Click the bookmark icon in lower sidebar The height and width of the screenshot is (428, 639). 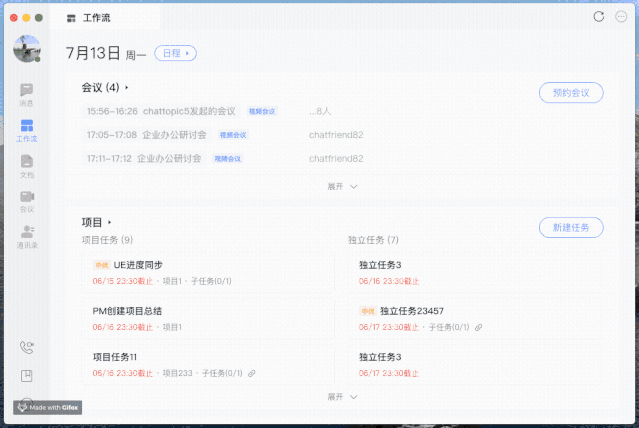click(27, 376)
